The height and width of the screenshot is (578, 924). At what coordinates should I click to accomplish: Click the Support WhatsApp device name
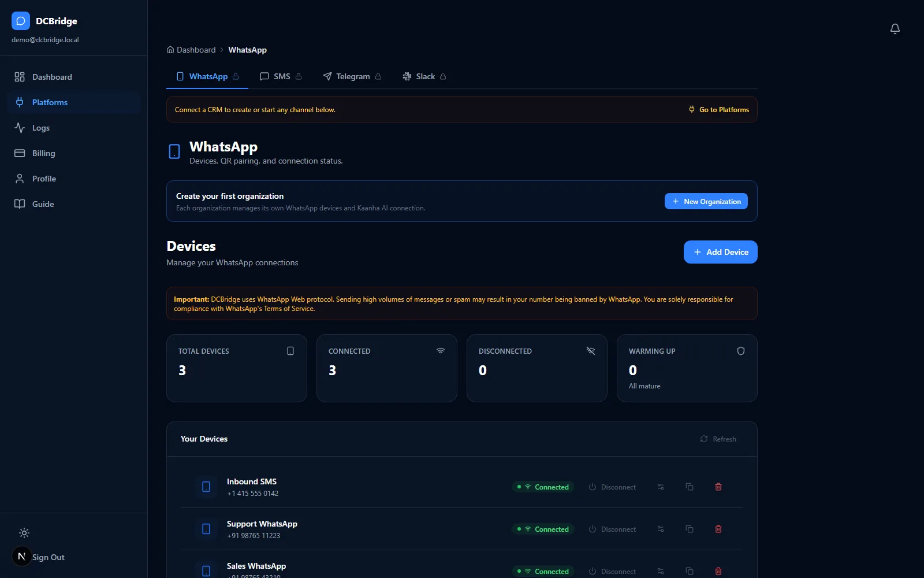262,524
